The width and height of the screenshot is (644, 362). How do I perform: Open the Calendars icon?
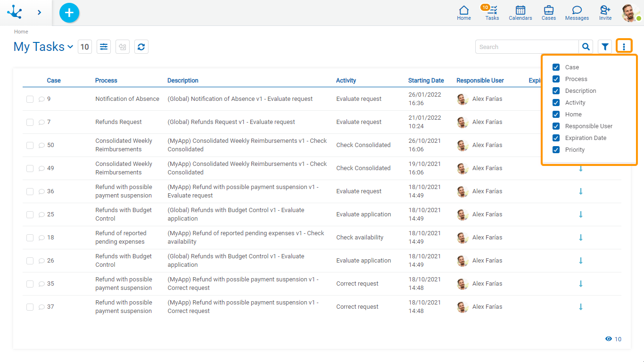pyautogui.click(x=520, y=13)
